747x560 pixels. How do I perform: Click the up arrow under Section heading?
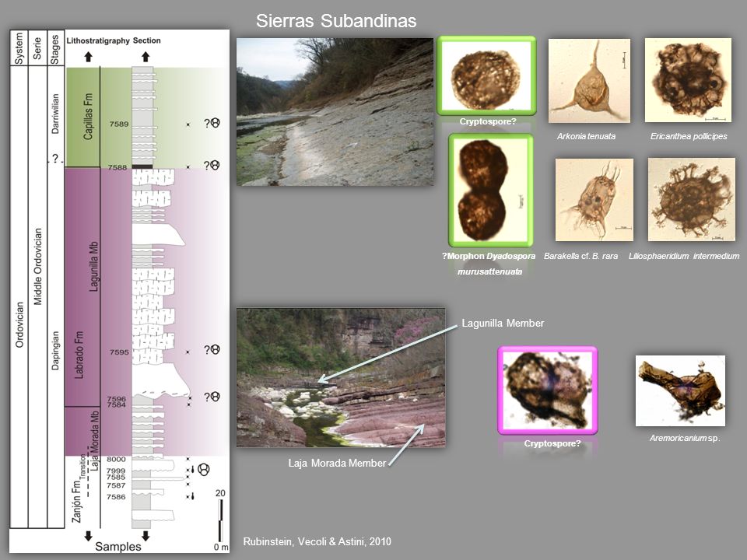pyautogui.click(x=146, y=57)
